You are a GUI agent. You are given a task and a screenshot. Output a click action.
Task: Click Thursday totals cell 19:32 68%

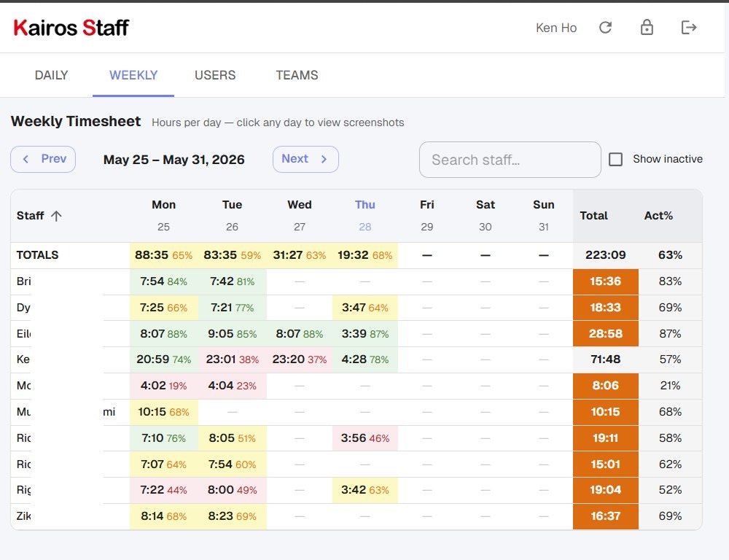pyautogui.click(x=365, y=255)
